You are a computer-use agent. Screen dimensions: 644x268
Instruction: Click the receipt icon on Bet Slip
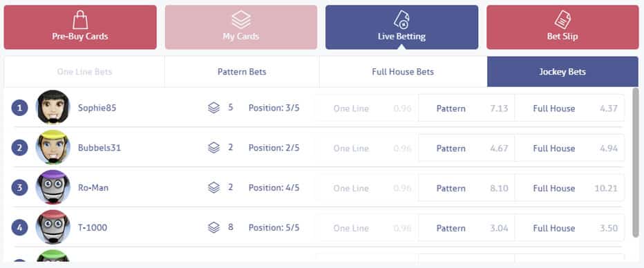(562, 20)
